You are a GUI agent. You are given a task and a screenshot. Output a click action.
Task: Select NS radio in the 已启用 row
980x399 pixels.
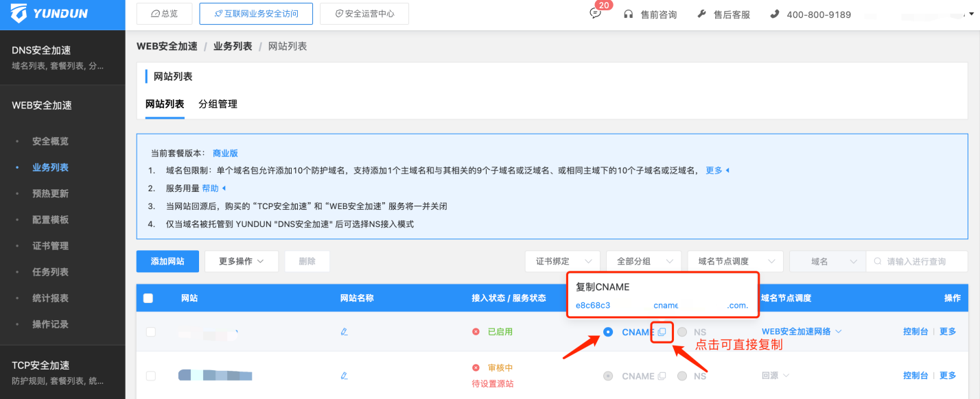[x=682, y=332]
